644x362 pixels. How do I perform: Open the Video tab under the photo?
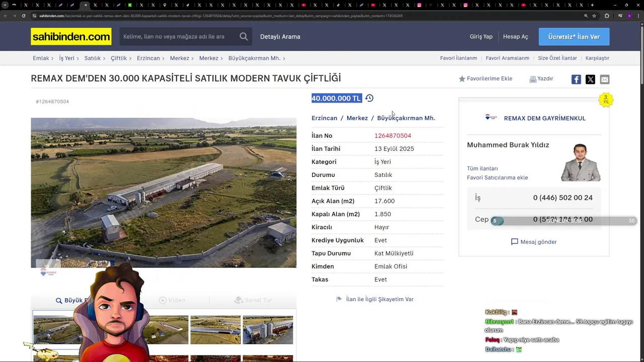[172, 300]
